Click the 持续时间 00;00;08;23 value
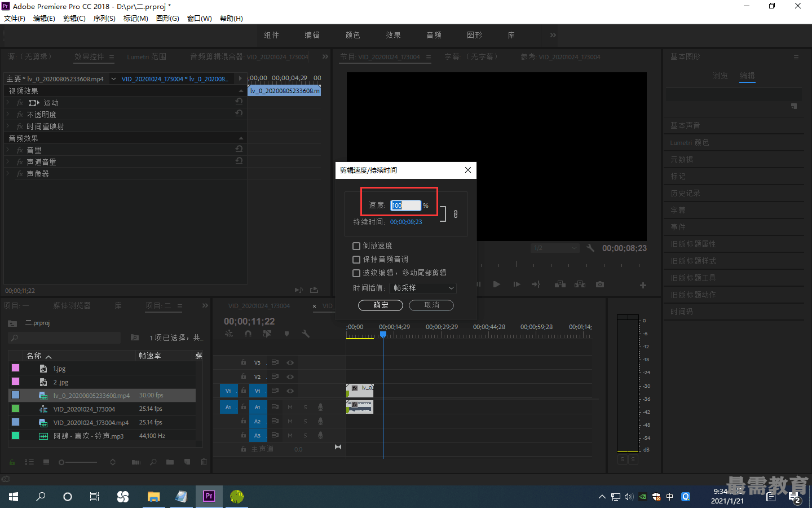 pyautogui.click(x=406, y=222)
